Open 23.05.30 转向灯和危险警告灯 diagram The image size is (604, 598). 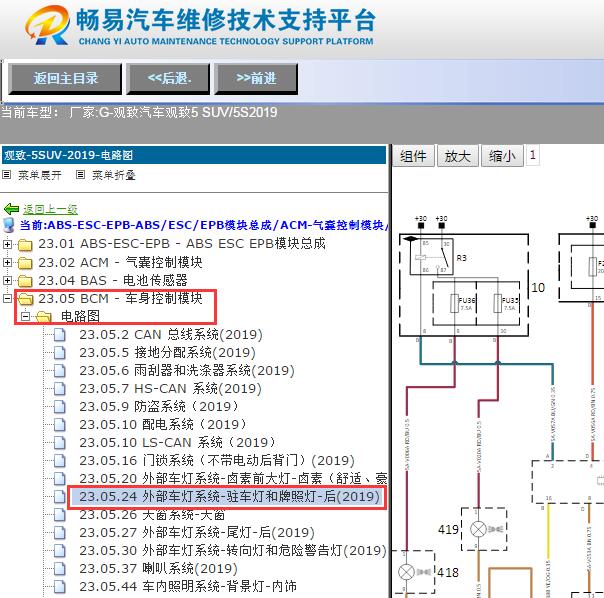click(x=233, y=550)
